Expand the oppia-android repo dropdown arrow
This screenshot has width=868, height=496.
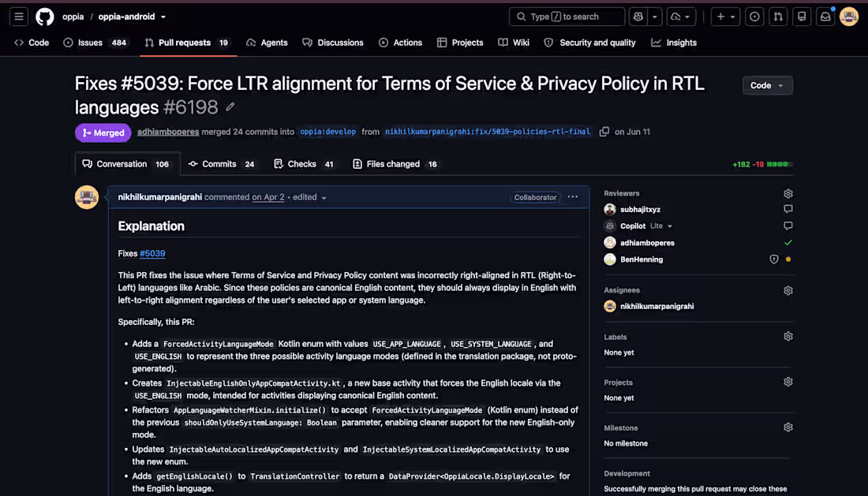point(163,17)
